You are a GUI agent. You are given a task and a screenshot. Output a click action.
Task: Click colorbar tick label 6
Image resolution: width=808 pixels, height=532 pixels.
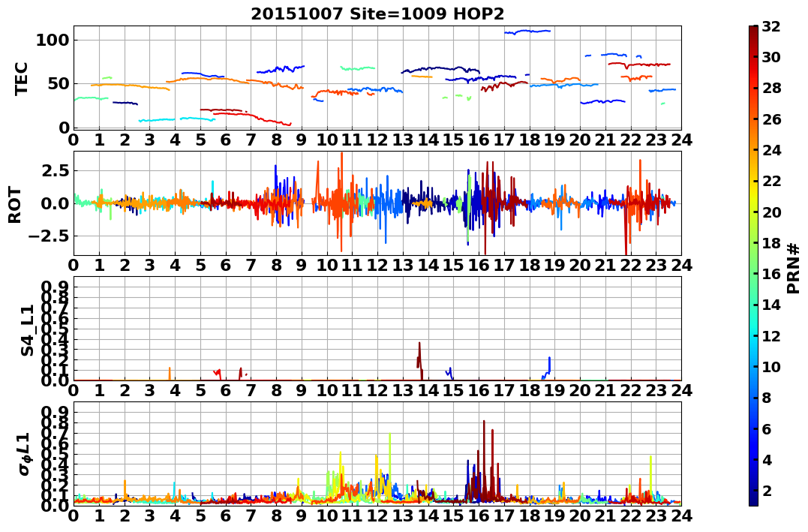[767, 428]
